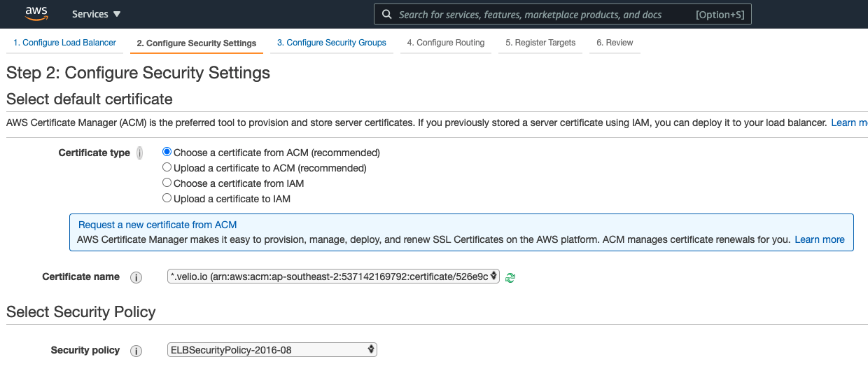Jump to the Review step tab

coord(614,43)
